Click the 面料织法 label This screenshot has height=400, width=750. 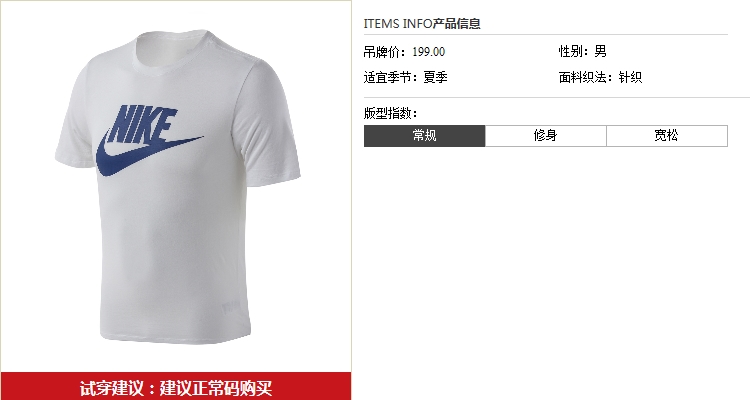[585, 77]
